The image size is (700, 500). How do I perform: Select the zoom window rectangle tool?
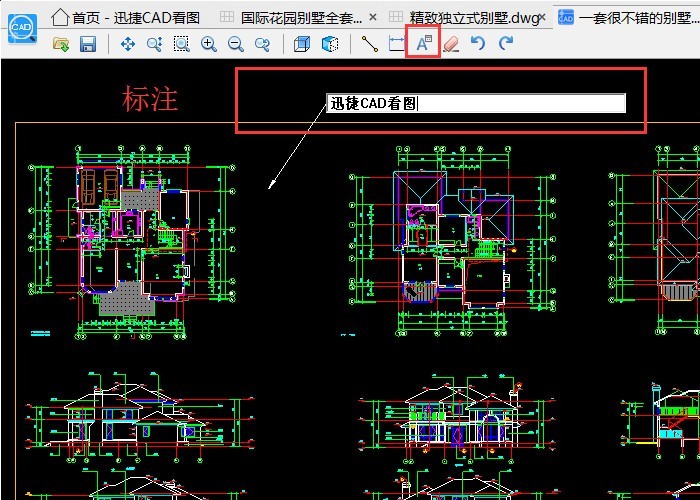pos(181,44)
